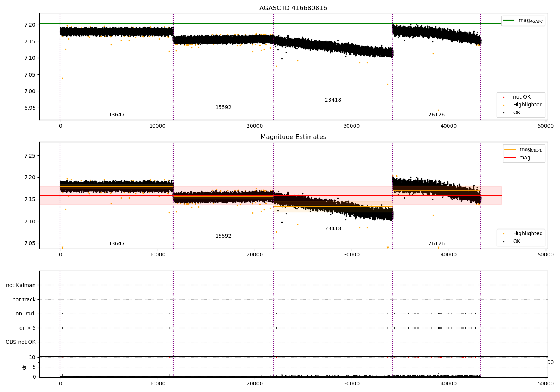Click the 50000 x-axis tick of the bottom plot
Screen dimensions: 560x392
(x=545, y=384)
